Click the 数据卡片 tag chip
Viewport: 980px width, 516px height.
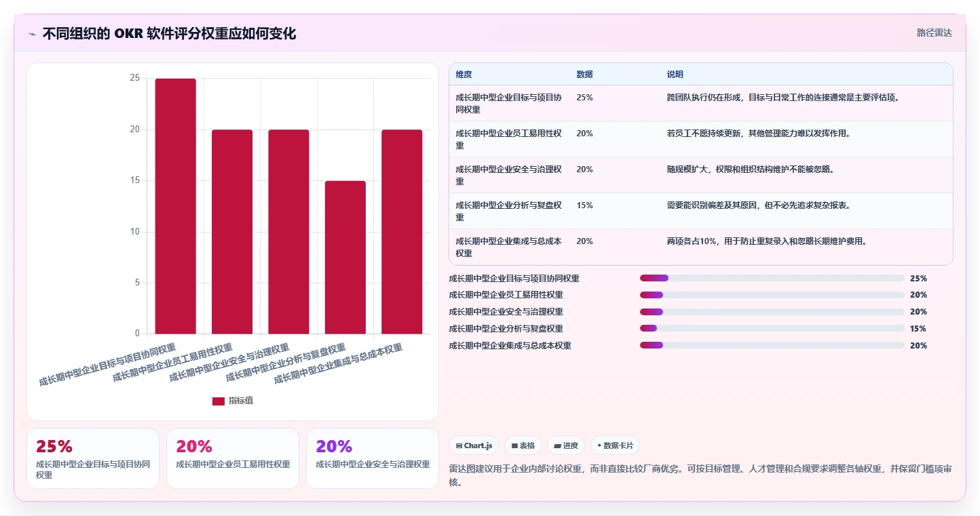click(615, 445)
